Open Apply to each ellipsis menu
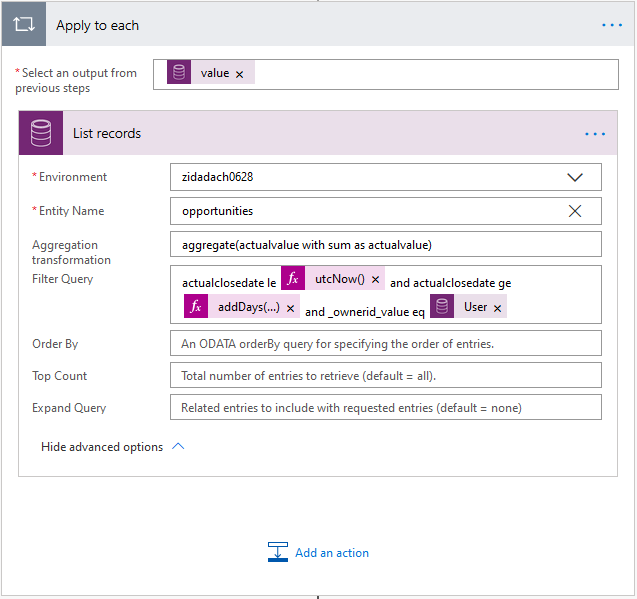637x599 pixels. click(x=612, y=25)
